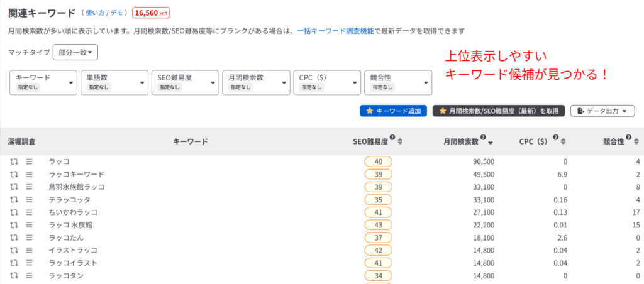Click the SEO難易度 score badge 40 for ラッコ
The image size is (644, 284).
point(378,161)
